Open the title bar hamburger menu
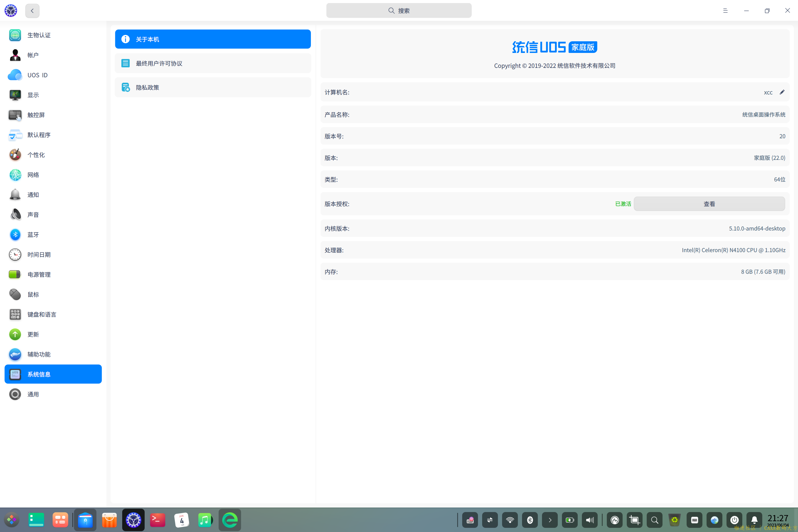The image size is (798, 532). tap(725, 11)
